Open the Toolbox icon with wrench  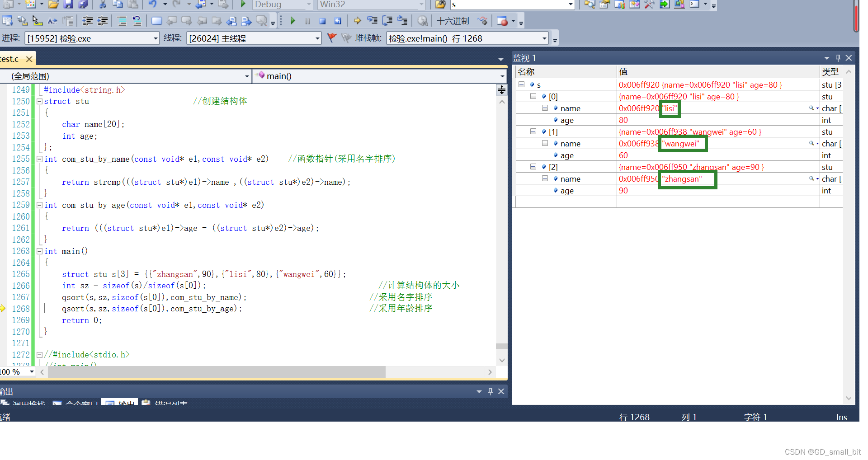tap(650, 5)
